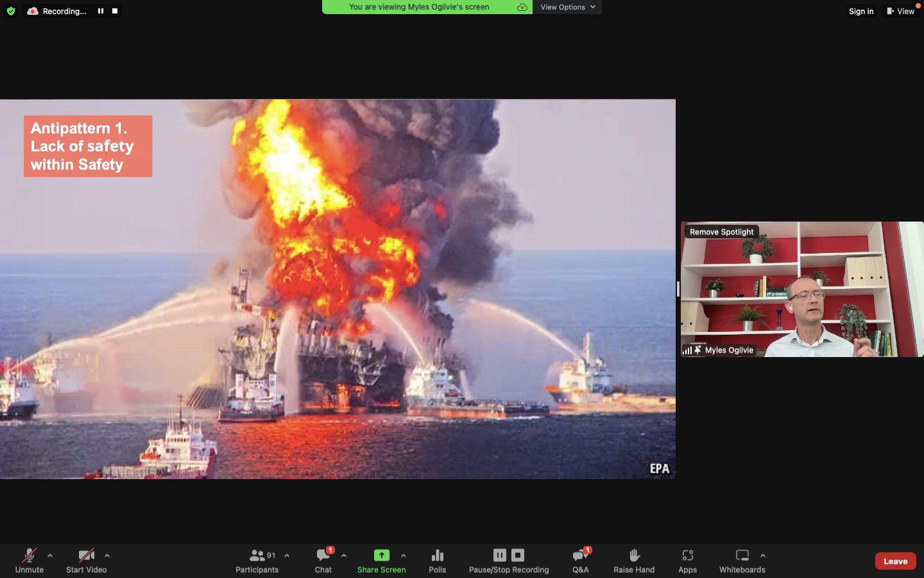Expand the Chat options arrow
The height and width of the screenshot is (578, 924).
click(x=344, y=556)
